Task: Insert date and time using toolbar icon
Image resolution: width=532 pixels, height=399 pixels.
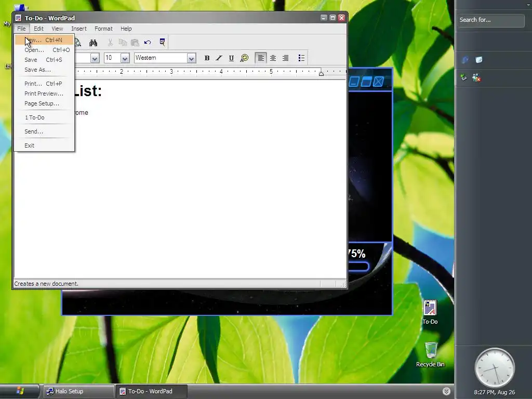Action: [x=163, y=42]
